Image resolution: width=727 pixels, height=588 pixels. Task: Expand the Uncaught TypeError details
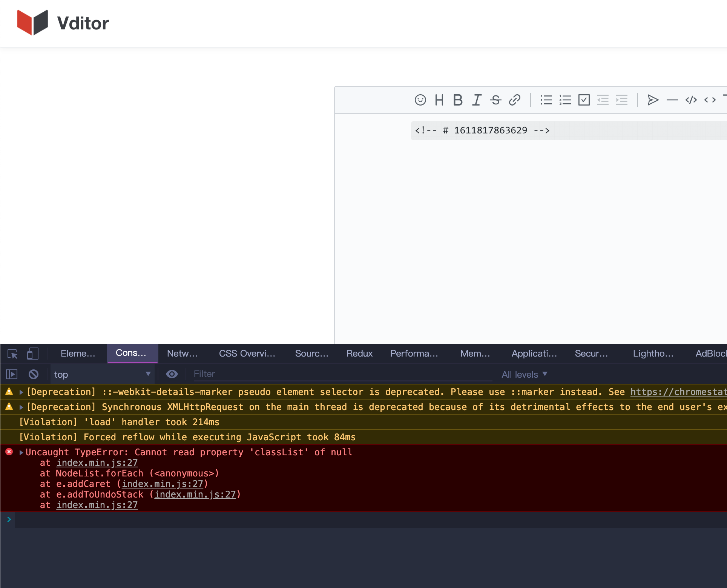(x=21, y=452)
